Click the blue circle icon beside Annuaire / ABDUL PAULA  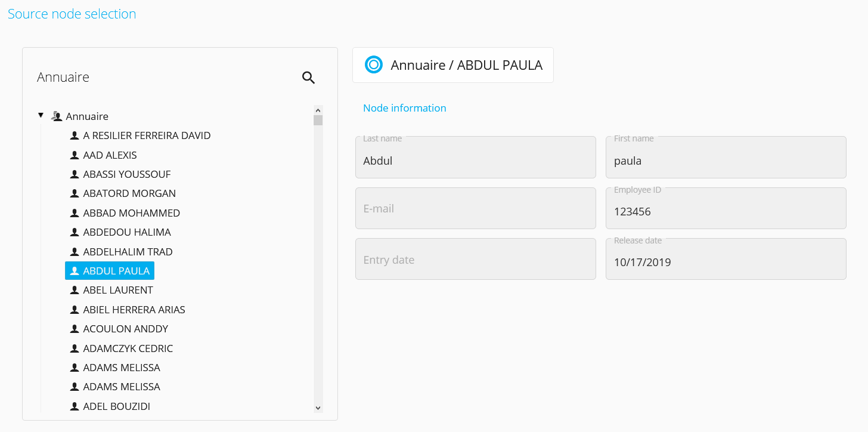[x=374, y=64]
